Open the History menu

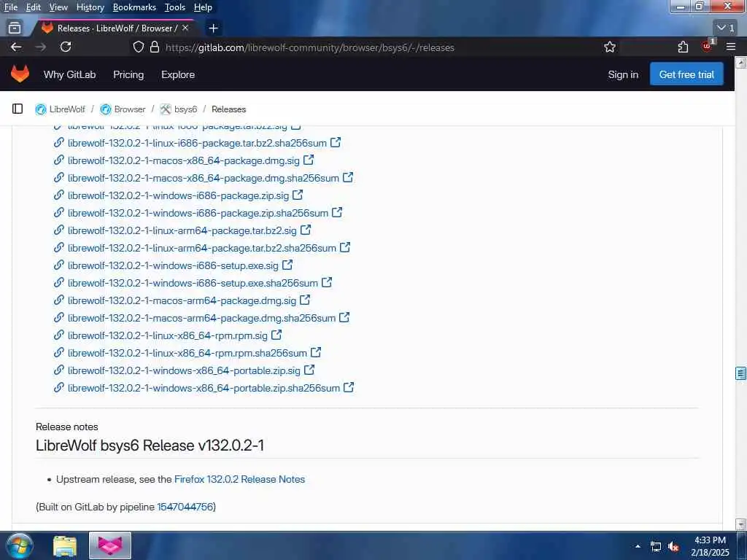click(90, 7)
